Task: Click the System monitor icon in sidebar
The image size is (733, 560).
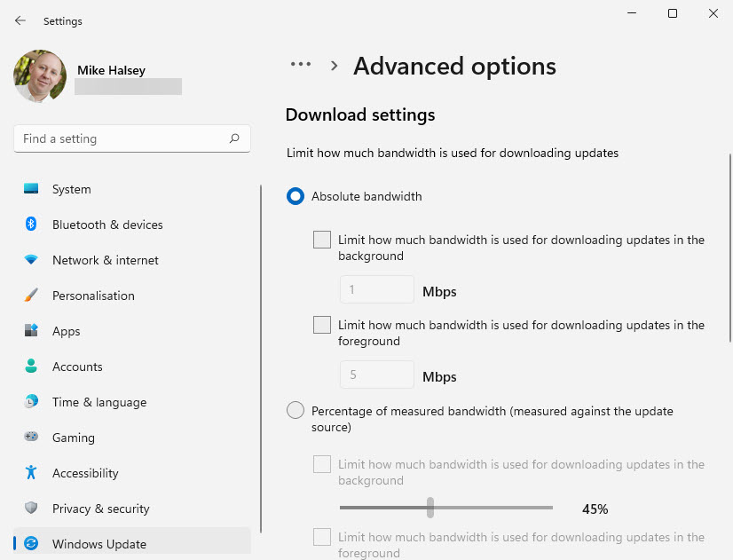Action: click(x=31, y=189)
